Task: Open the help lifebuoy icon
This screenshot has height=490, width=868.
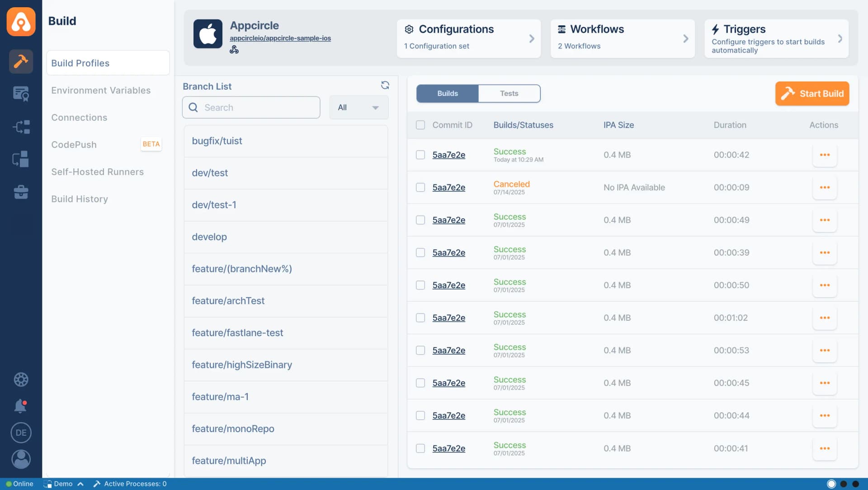Action: pos(21,380)
